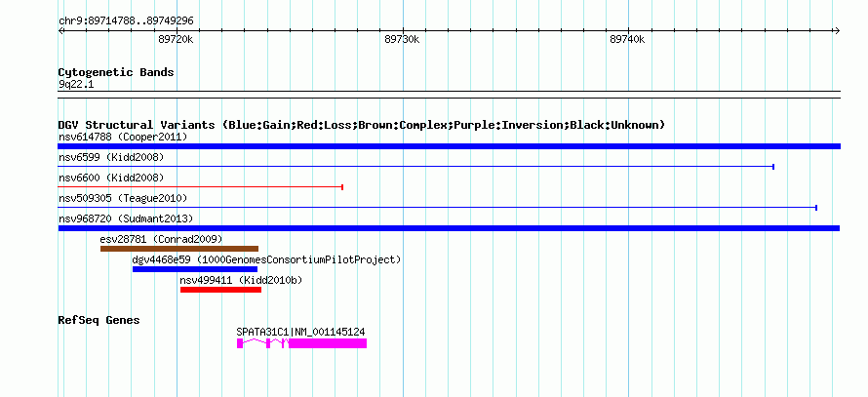Screen dimensions: 868x397
Task: Click the 'esv28781 (Conrad2009)' label
Action: pyautogui.click(x=161, y=239)
